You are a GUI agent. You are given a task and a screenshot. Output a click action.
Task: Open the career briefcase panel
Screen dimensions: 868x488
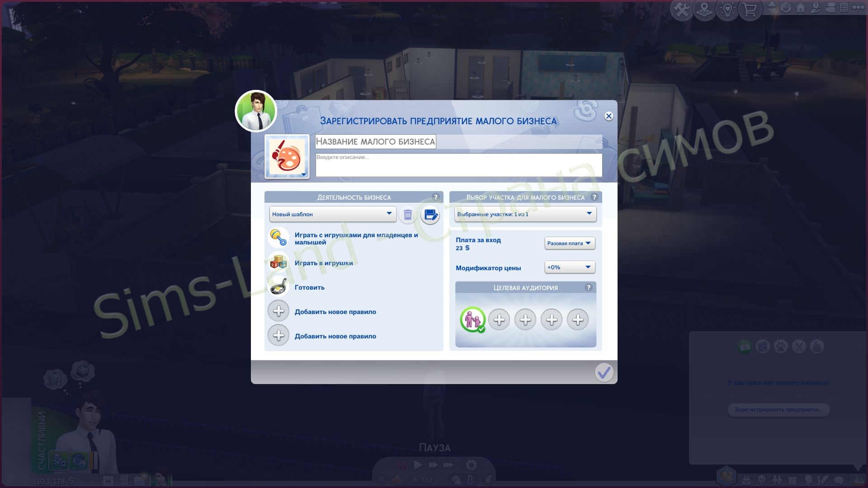[x=746, y=480]
